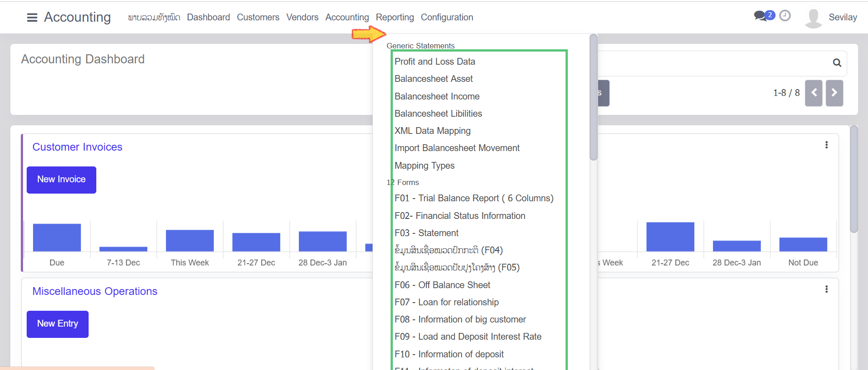Image resolution: width=868 pixels, height=370 pixels.
Task: Click the New Invoice button
Action: pos(61,180)
